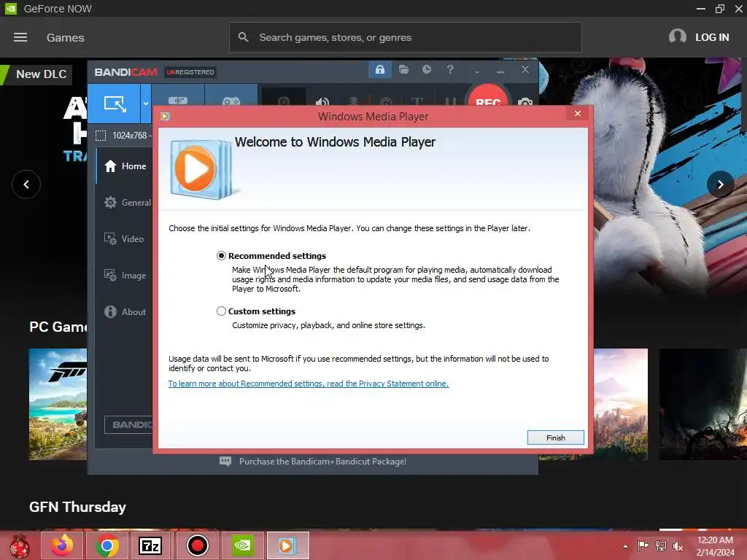
Task: Open the GeForce NOW hamburger menu
Action: pos(20,37)
